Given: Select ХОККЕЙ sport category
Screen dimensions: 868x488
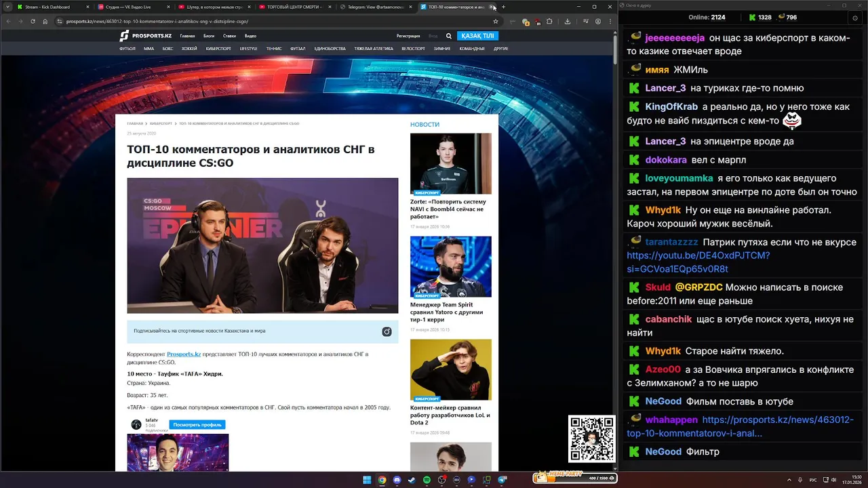Looking at the screenshot, I should point(189,49).
